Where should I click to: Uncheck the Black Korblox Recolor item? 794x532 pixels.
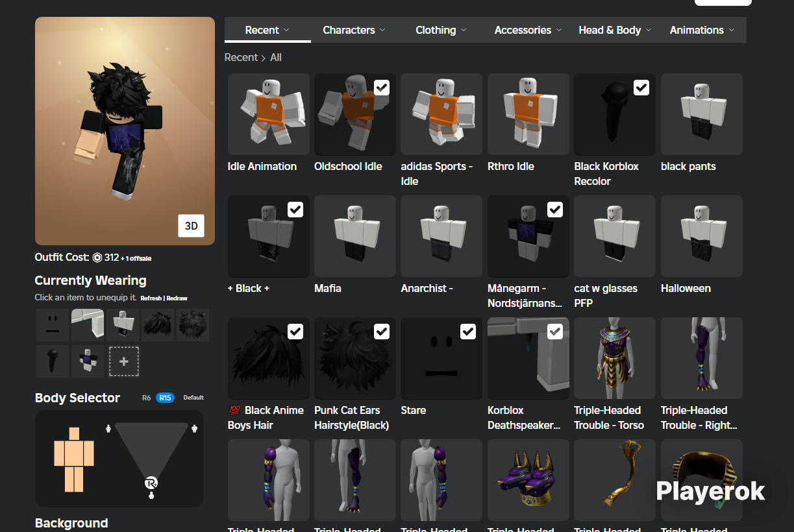click(x=641, y=88)
